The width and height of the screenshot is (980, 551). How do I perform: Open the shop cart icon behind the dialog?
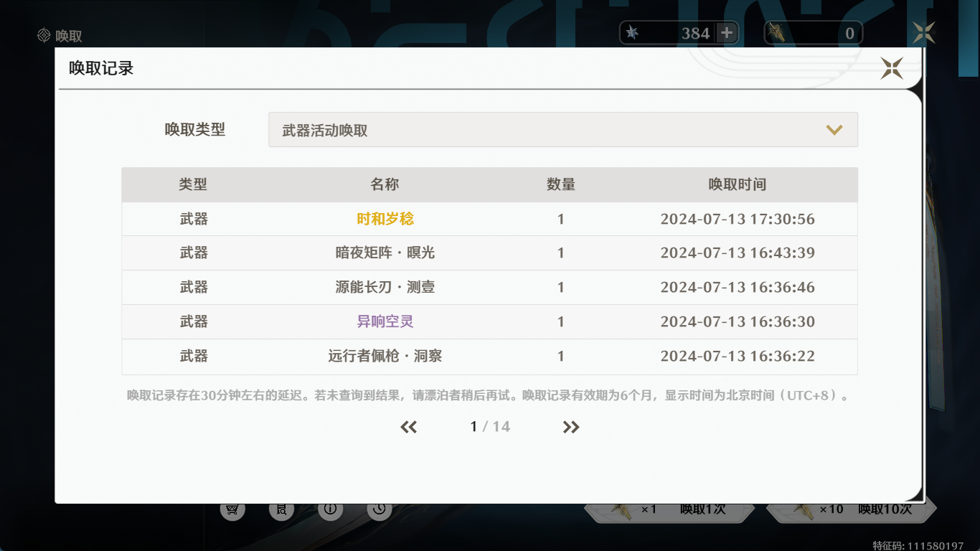pyautogui.click(x=232, y=509)
